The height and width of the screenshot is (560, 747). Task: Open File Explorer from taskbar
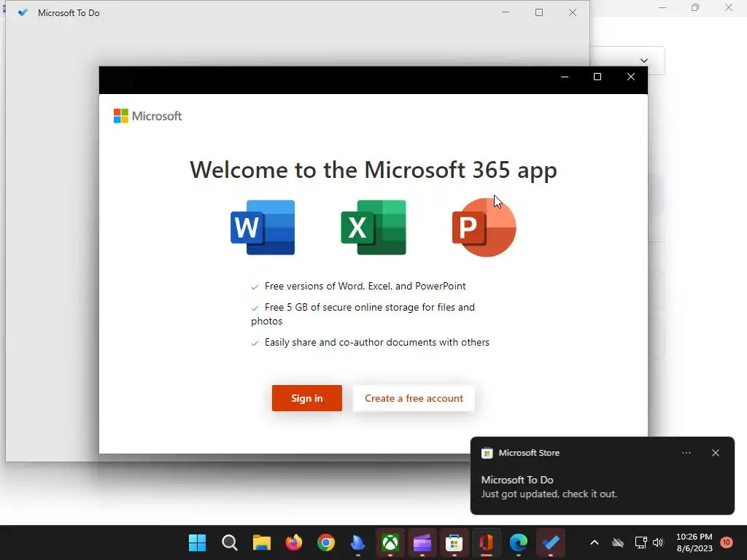click(262, 542)
